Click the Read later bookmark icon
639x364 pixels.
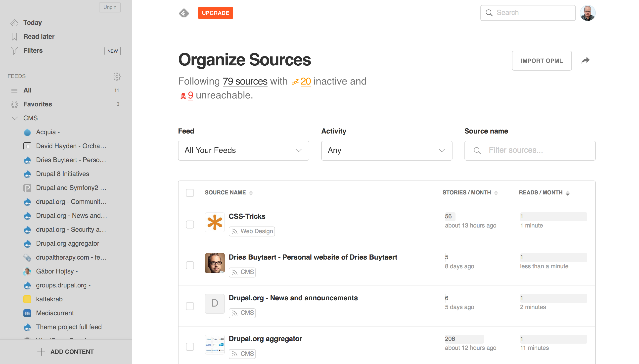click(x=14, y=37)
